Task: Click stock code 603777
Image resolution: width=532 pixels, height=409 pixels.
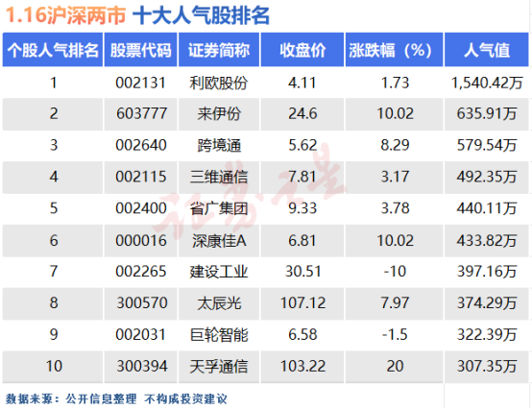Action: point(142,113)
